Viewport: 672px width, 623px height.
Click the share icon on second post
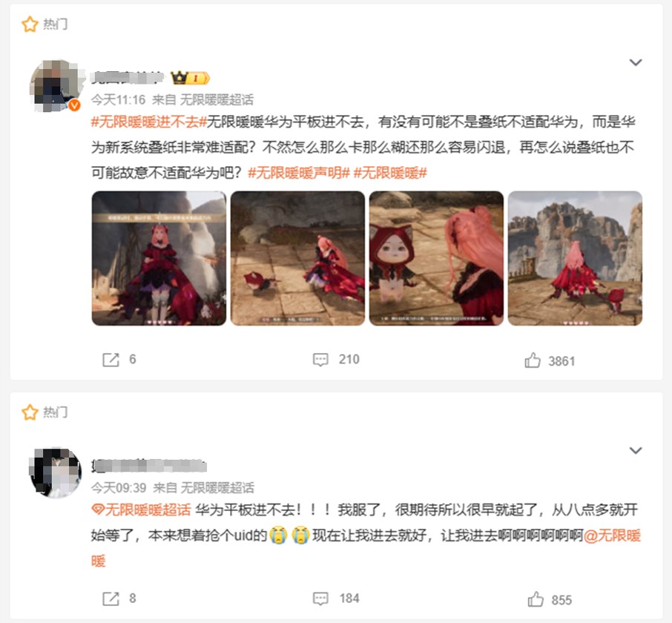[111, 599]
